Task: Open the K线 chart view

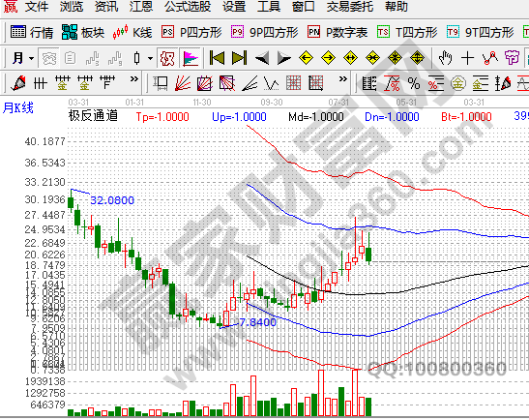Action: coord(132,32)
